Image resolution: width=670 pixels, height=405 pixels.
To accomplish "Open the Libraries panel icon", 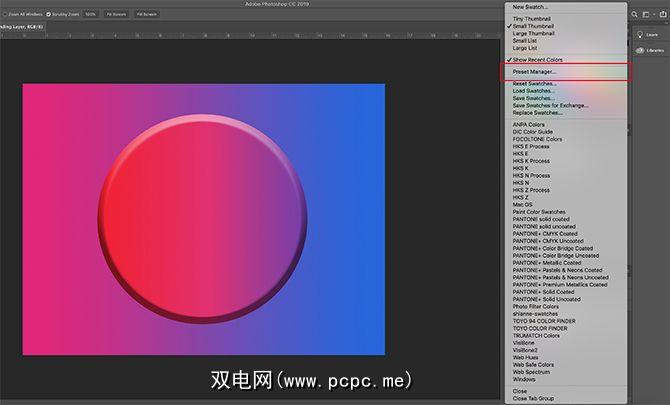I will (641, 51).
